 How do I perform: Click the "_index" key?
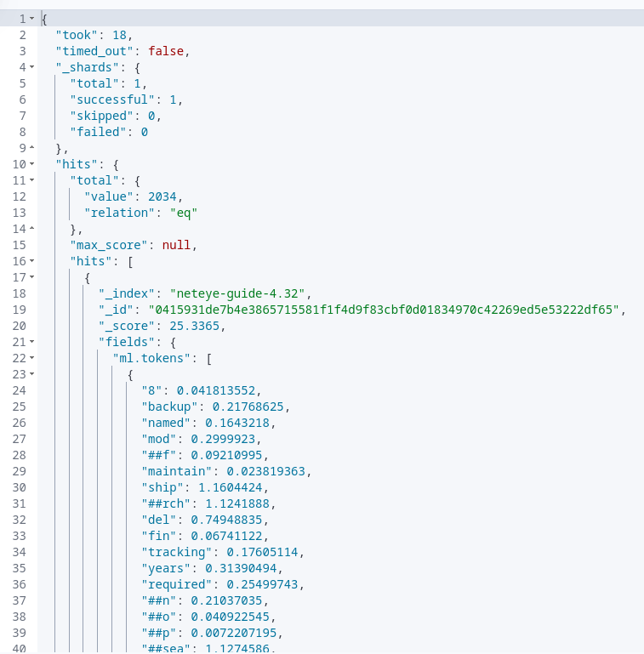127,293
